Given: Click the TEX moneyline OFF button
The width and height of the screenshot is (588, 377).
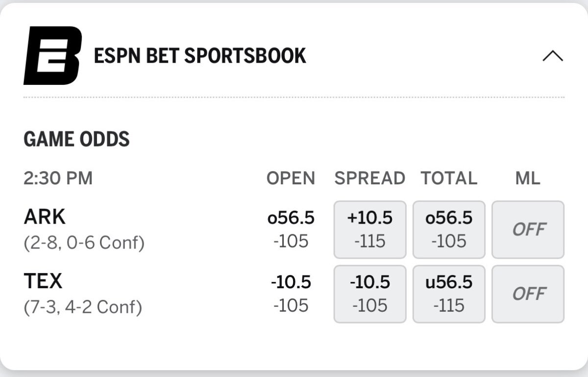Looking at the screenshot, I should click(x=528, y=294).
